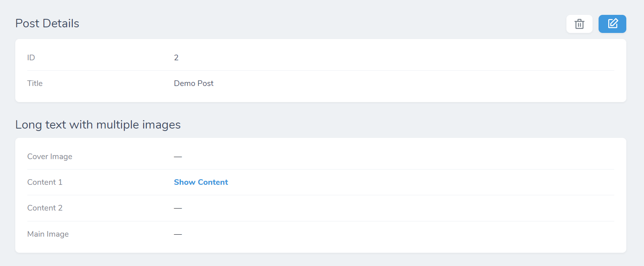Click the Post Details heading
The image size is (644, 266).
click(x=47, y=23)
